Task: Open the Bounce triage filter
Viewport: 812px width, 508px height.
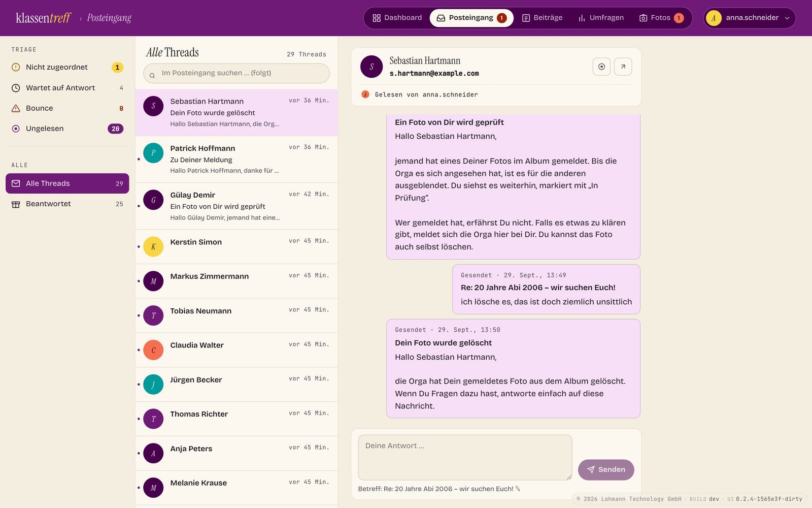Action: point(67,108)
